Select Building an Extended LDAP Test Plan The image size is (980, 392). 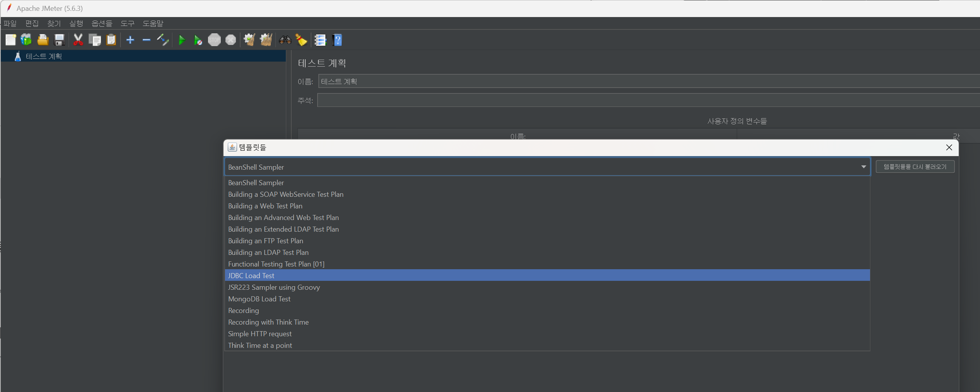point(547,229)
